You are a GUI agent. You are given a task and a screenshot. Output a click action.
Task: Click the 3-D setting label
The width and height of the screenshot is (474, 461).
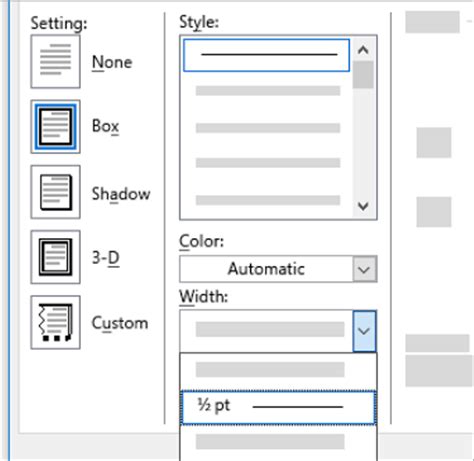point(106,258)
